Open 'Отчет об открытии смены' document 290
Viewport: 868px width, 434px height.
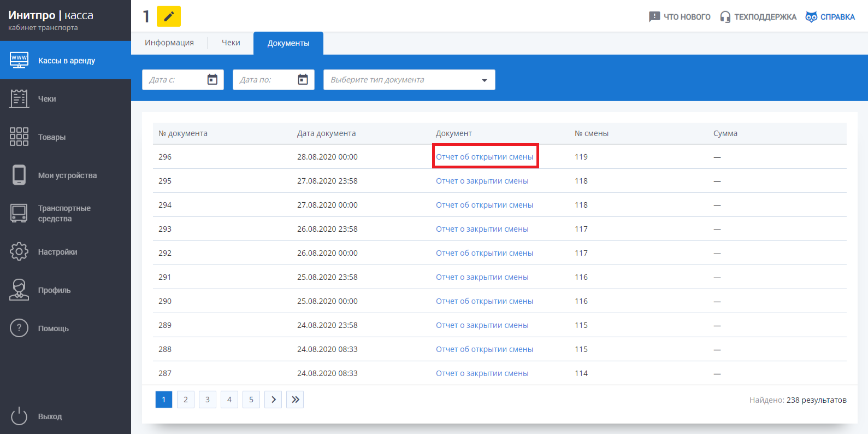(485, 301)
